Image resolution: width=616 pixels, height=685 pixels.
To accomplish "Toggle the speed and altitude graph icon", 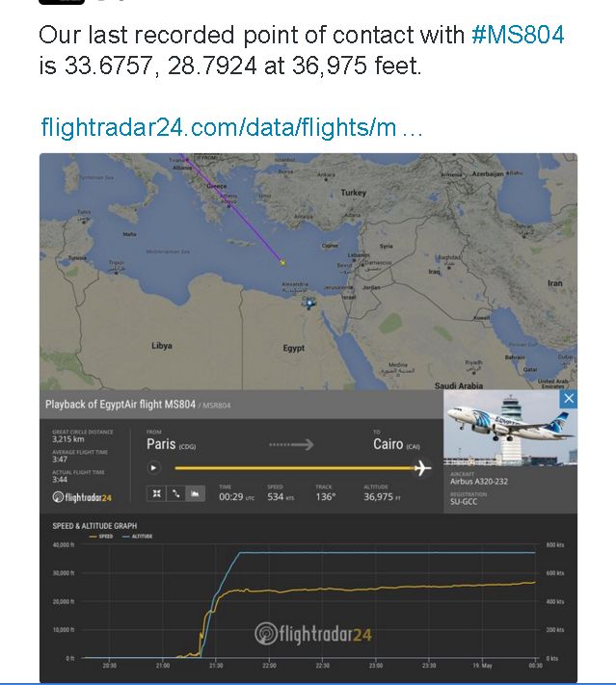I will pyautogui.click(x=195, y=493).
